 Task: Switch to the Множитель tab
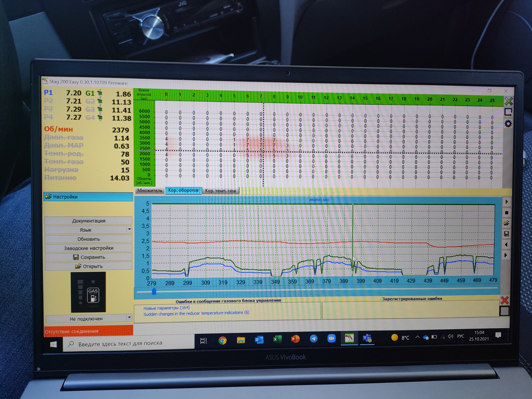tap(150, 190)
